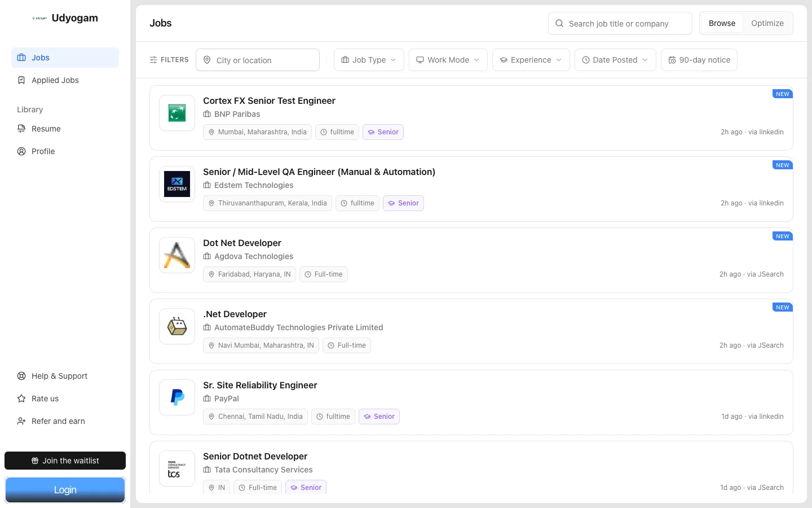Image resolution: width=812 pixels, height=508 pixels.
Task: Click location pin icon in City field
Action: 207,60
